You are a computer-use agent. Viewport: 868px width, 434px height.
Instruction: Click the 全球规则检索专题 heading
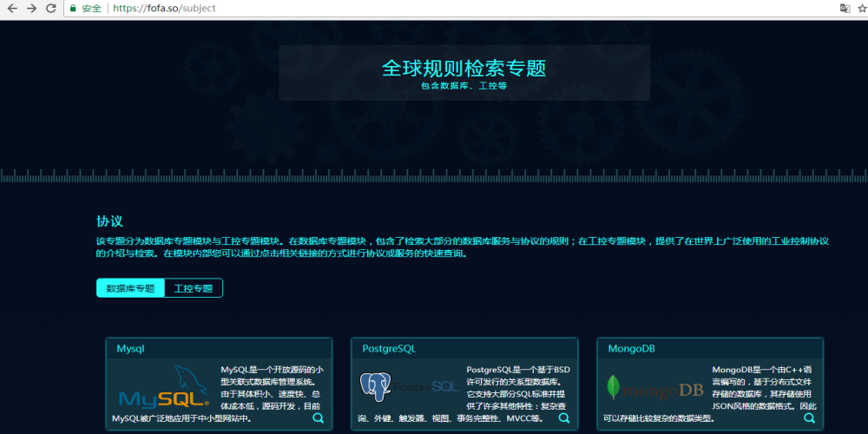tap(464, 68)
